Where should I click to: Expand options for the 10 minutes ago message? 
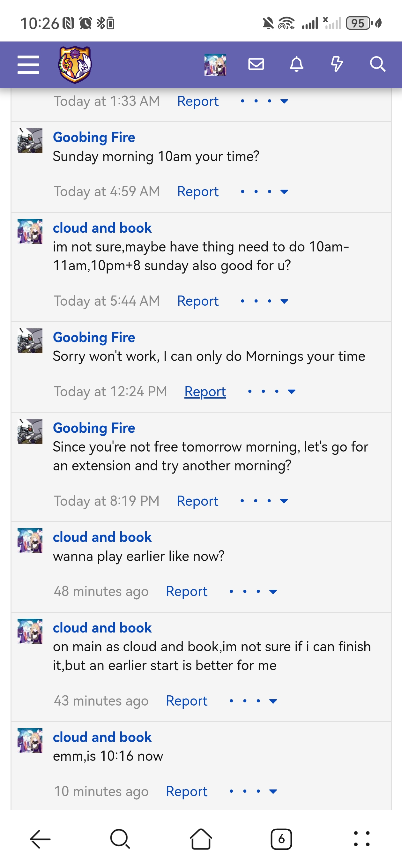tap(253, 791)
